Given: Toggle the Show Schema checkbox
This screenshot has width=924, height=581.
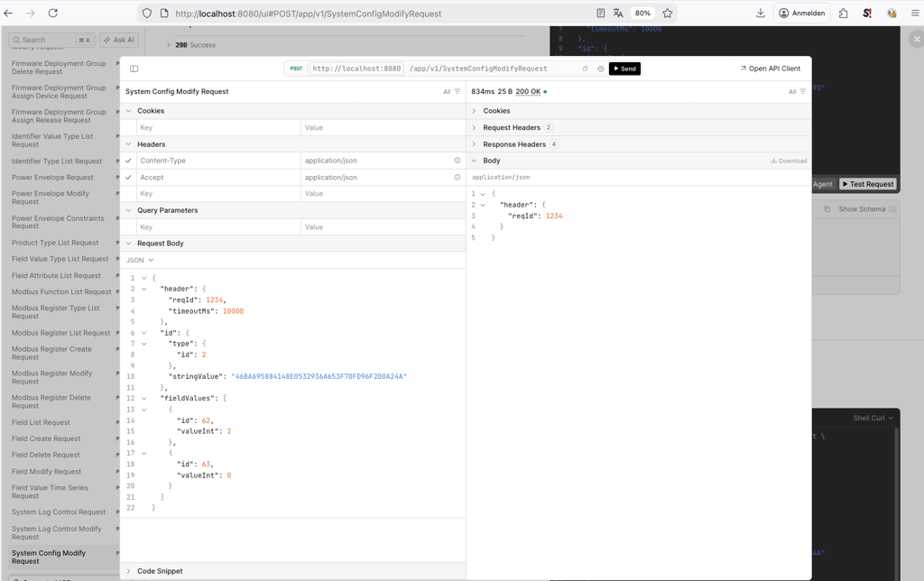Looking at the screenshot, I should (892, 209).
